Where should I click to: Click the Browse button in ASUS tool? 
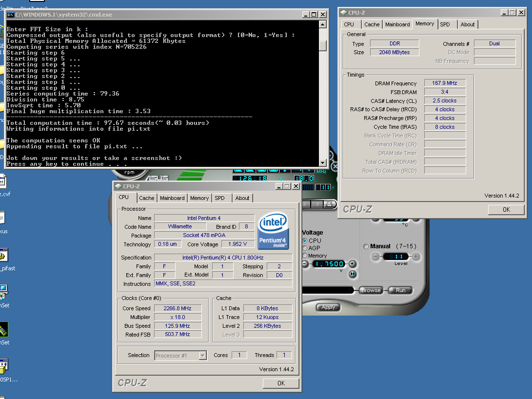point(371,290)
